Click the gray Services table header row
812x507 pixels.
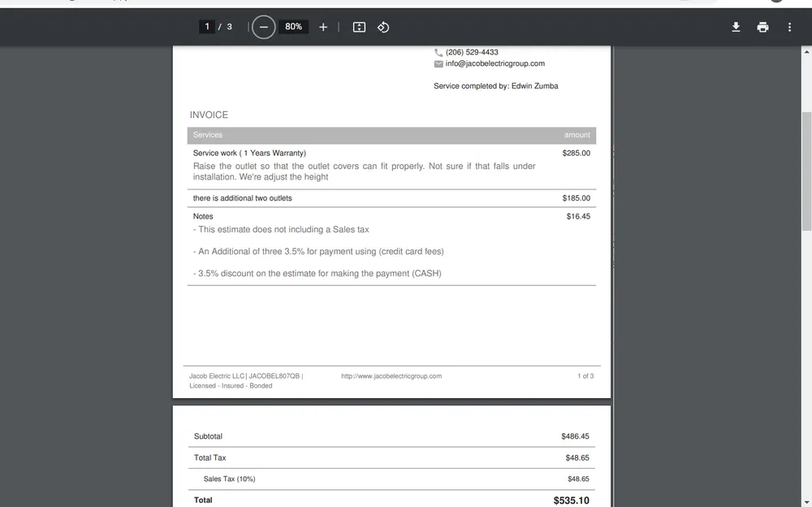tap(391, 135)
